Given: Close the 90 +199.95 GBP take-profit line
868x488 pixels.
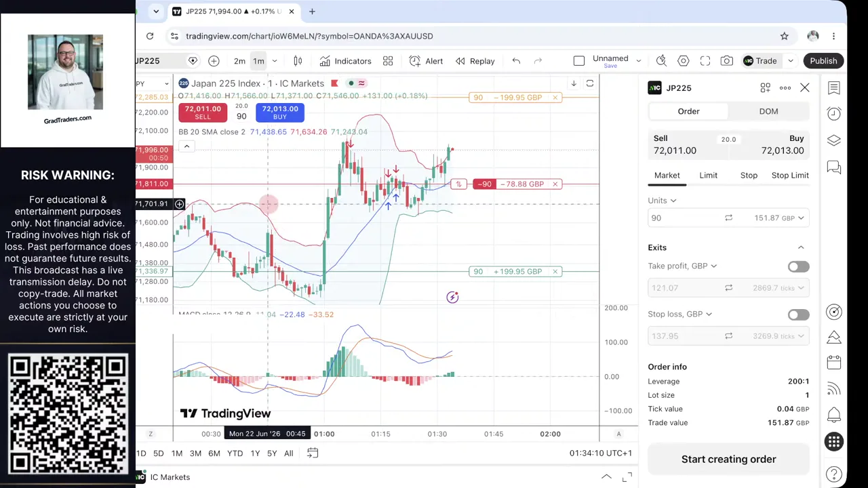Looking at the screenshot, I should 555,272.
